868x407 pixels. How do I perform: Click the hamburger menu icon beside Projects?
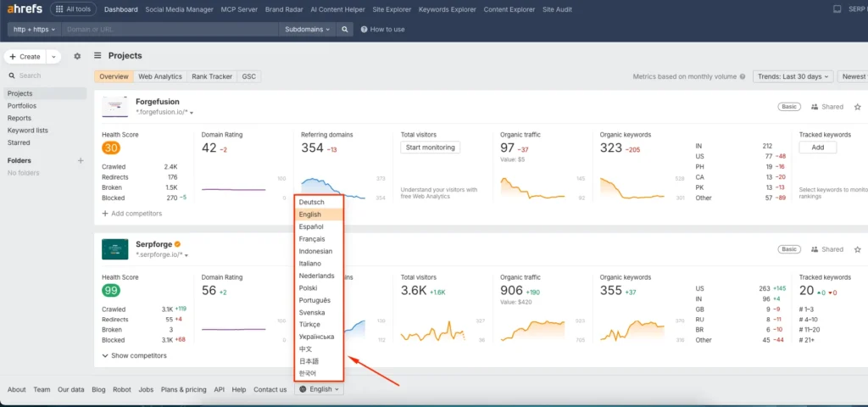coord(97,56)
